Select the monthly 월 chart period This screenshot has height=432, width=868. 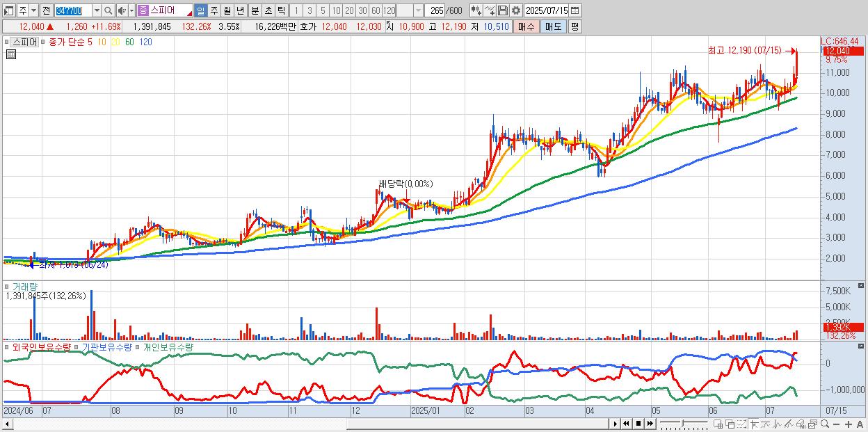click(x=227, y=10)
